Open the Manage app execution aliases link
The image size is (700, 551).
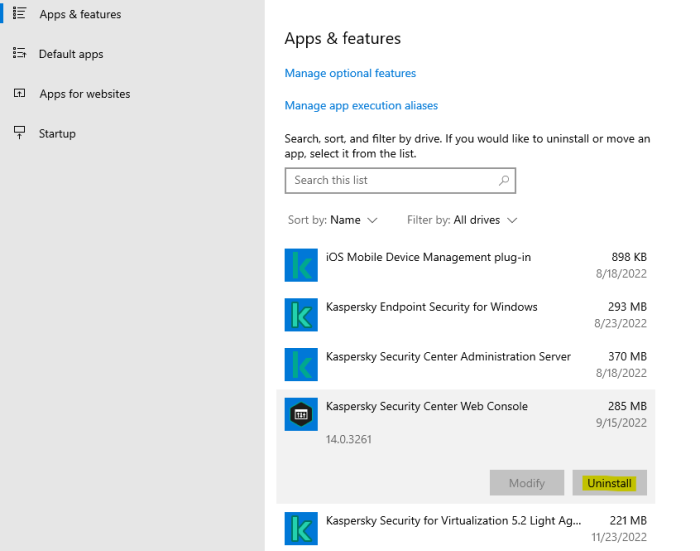(361, 105)
